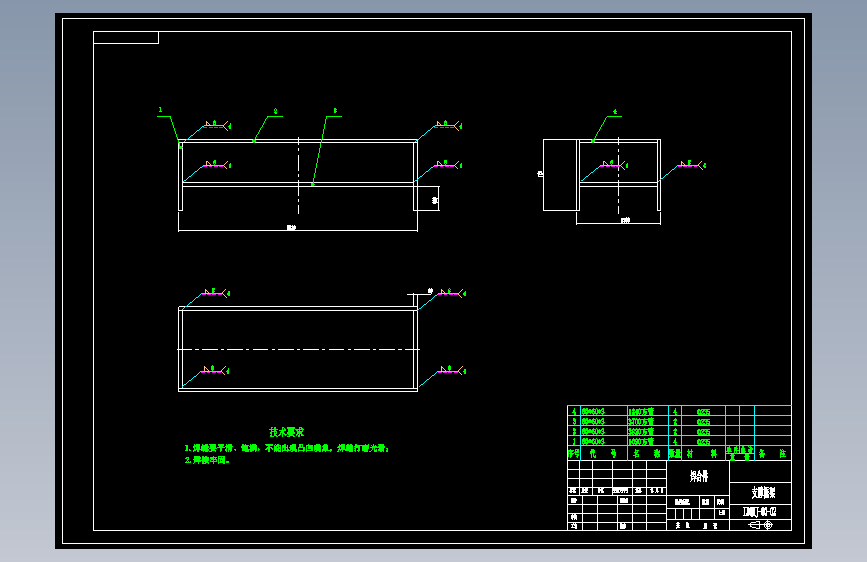Viewport: 867px width, 562px height.
Task: Click the name cell of item 2 row
Action: pyautogui.click(x=647, y=431)
